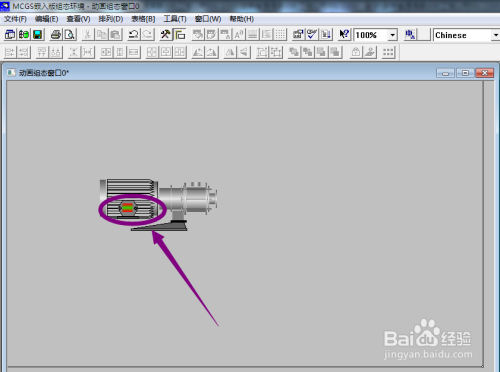The image size is (500, 372).
Task: Click the Chinese language combo box field
Action: tap(466, 35)
